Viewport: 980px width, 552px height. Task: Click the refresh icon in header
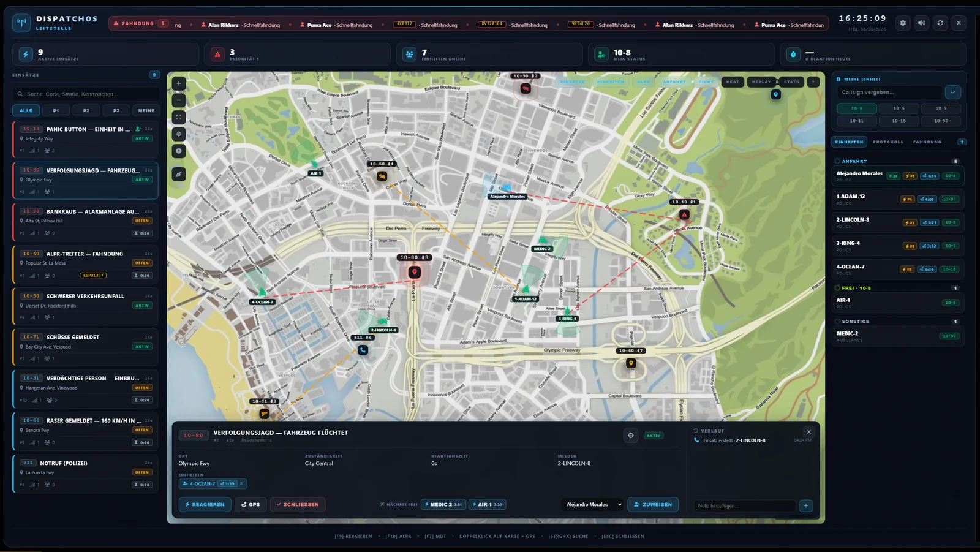tap(940, 23)
